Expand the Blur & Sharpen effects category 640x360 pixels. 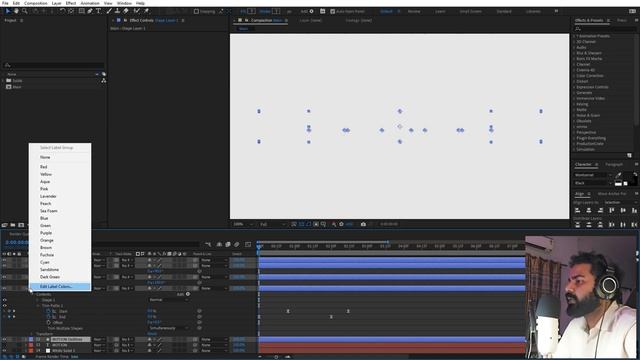pos(574,53)
